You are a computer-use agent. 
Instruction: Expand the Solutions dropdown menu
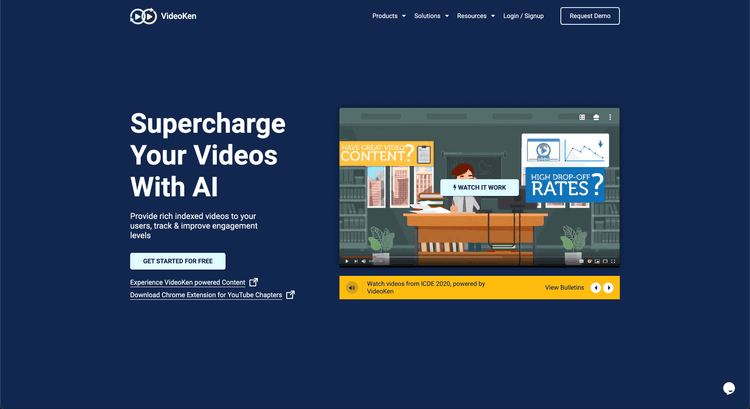pyautogui.click(x=430, y=16)
